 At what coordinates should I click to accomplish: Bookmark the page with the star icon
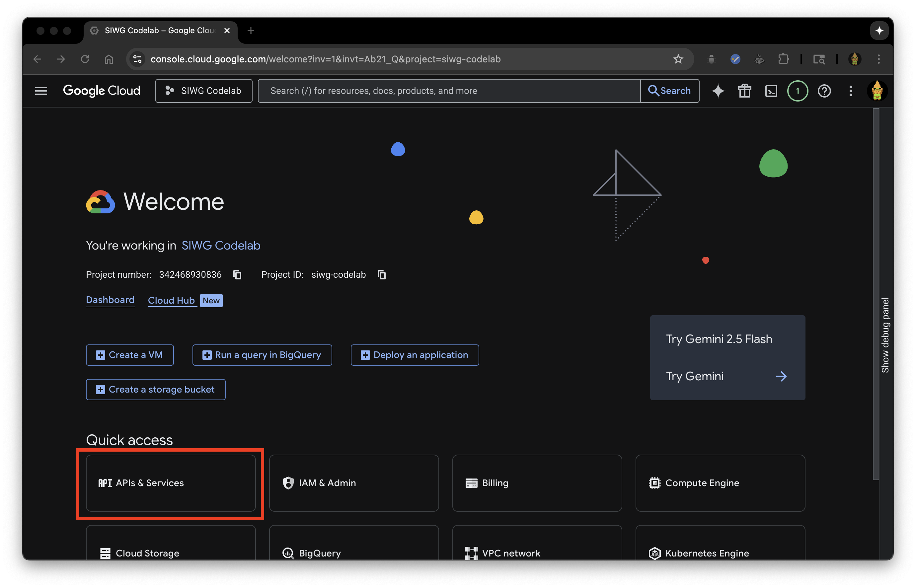pyautogui.click(x=678, y=59)
